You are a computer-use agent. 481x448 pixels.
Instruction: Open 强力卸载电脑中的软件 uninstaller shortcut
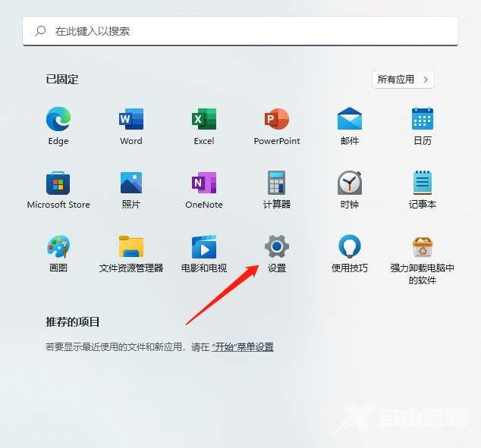pyautogui.click(x=423, y=247)
